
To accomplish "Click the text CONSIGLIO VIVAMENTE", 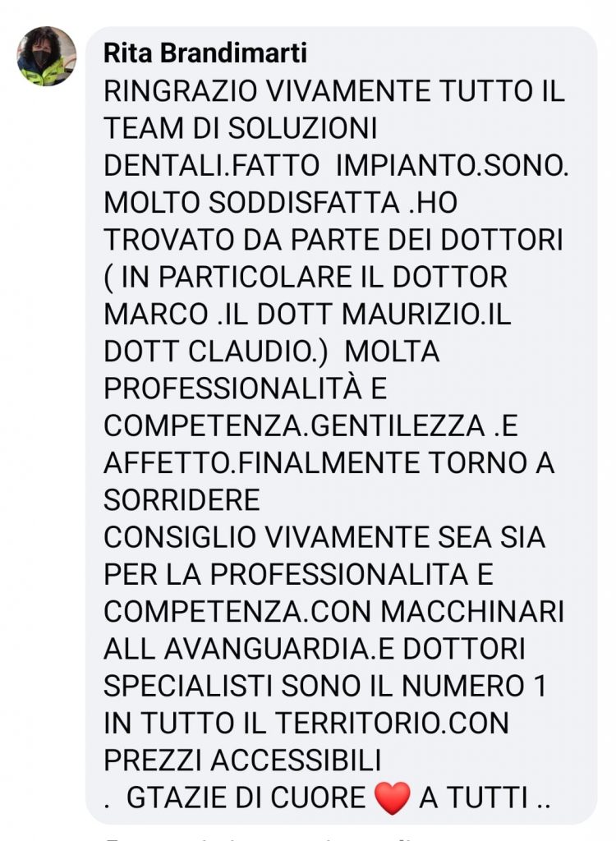I will coord(267,537).
